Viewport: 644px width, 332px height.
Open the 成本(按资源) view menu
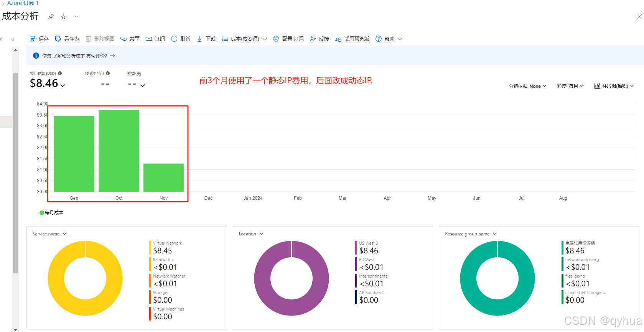click(x=244, y=39)
